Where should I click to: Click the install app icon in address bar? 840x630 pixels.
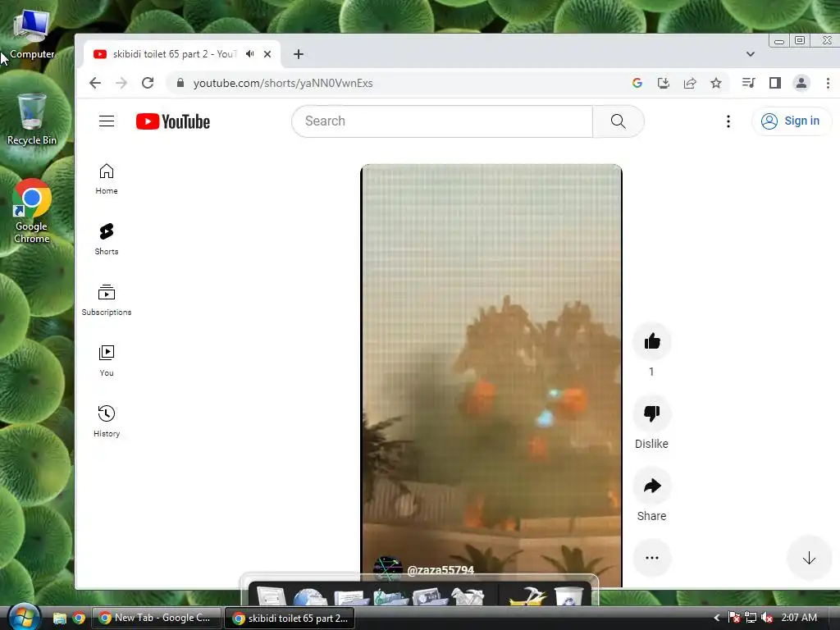(663, 83)
